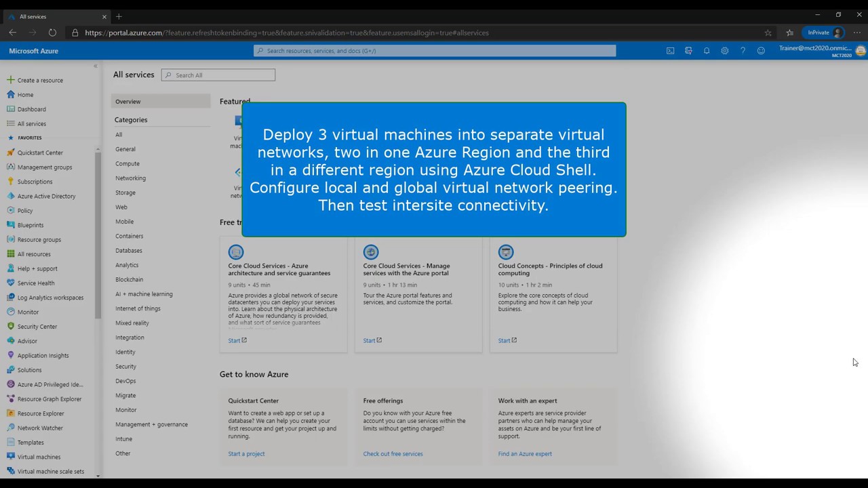Select the Networking category

130,178
